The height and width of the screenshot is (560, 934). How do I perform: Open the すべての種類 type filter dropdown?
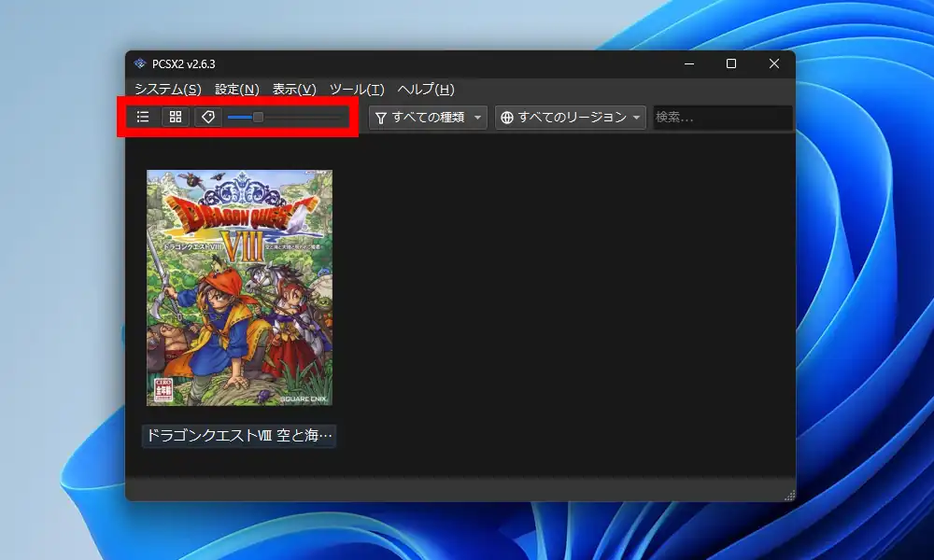click(427, 118)
